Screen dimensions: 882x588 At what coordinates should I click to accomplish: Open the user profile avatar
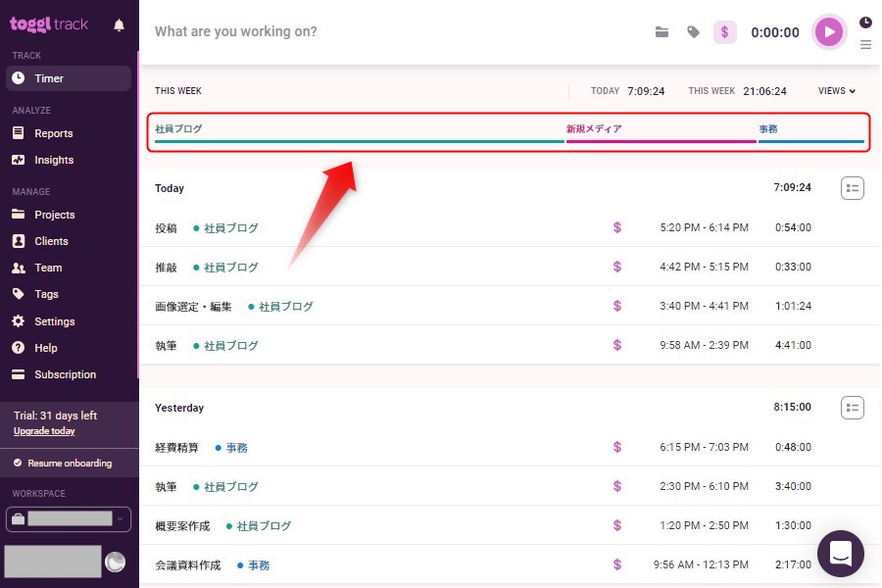click(116, 562)
